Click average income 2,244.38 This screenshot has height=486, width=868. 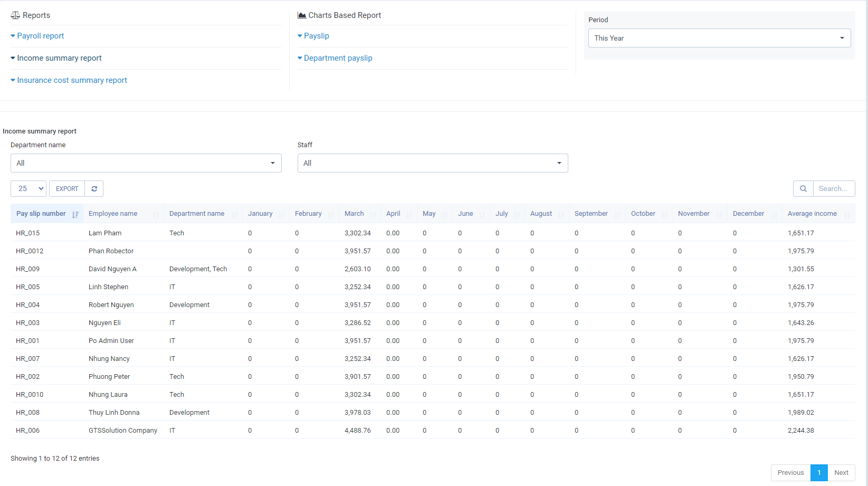click(x=801, y=430)
